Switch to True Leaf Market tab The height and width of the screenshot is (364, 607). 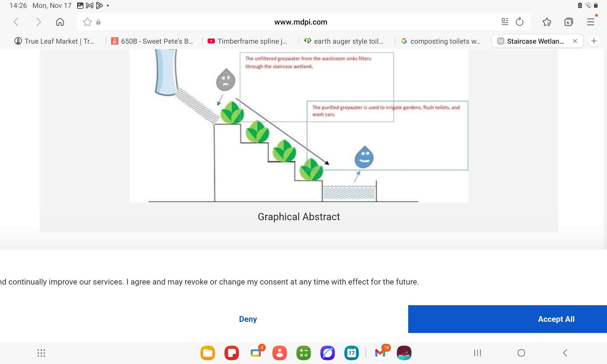point(55,41)
